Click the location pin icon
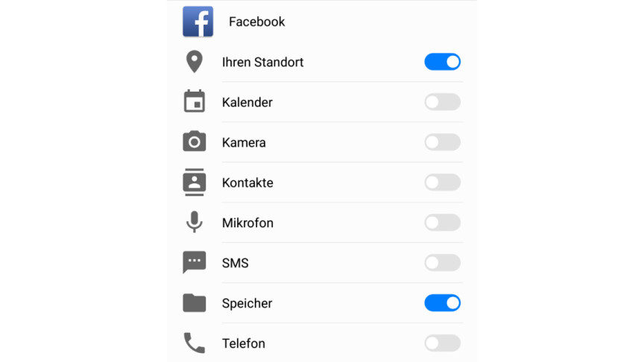644x362 pixels. 195,62
